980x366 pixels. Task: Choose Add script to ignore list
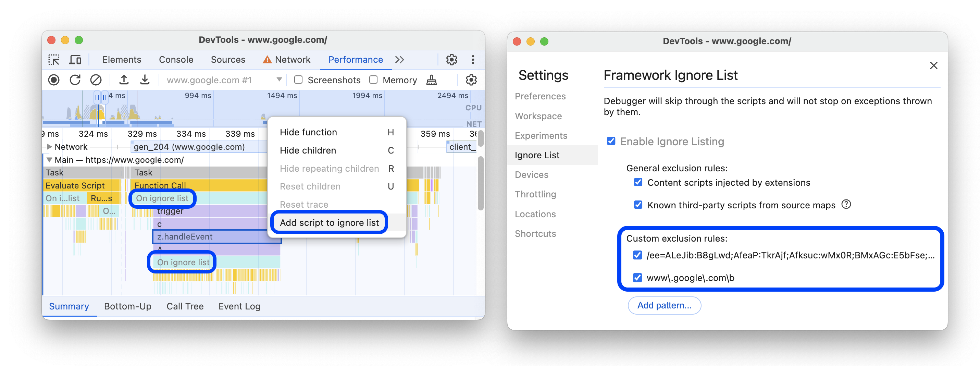click(x=329, y=222)
